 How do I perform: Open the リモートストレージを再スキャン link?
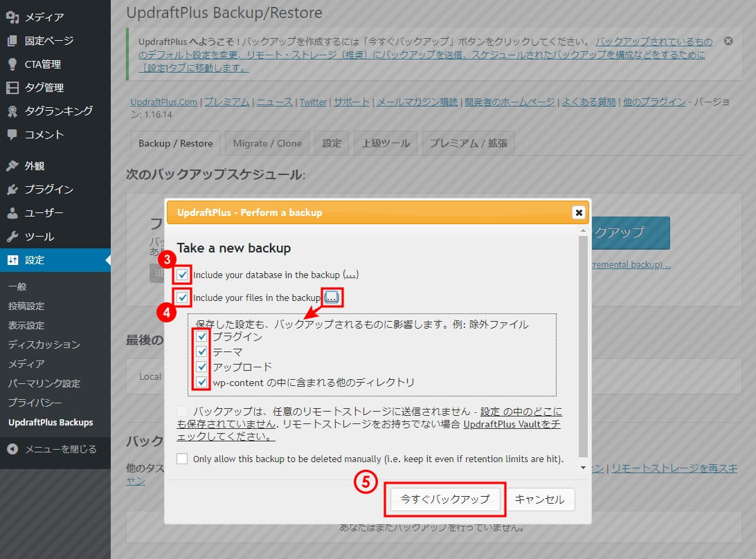coord(674,468)
